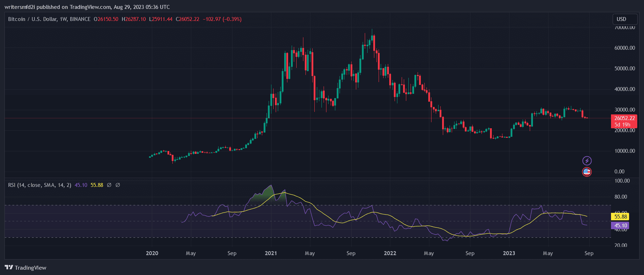Screen dimensions: 644x275
Task: Click the 2021 label on the time axis
Action: click(271, 253)
